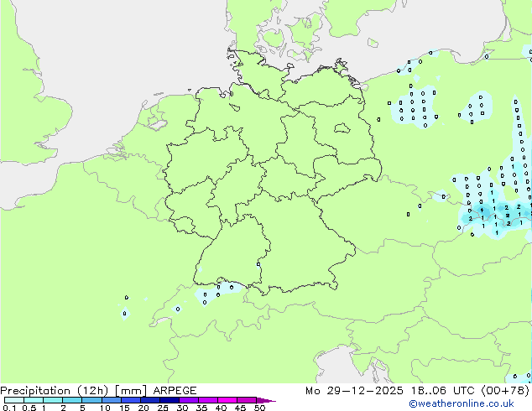Image resolution: width=532 pixels, height=411 pixels.
Task: Click the weatheronline.co.uk copyright link
Action: point(462,403)
